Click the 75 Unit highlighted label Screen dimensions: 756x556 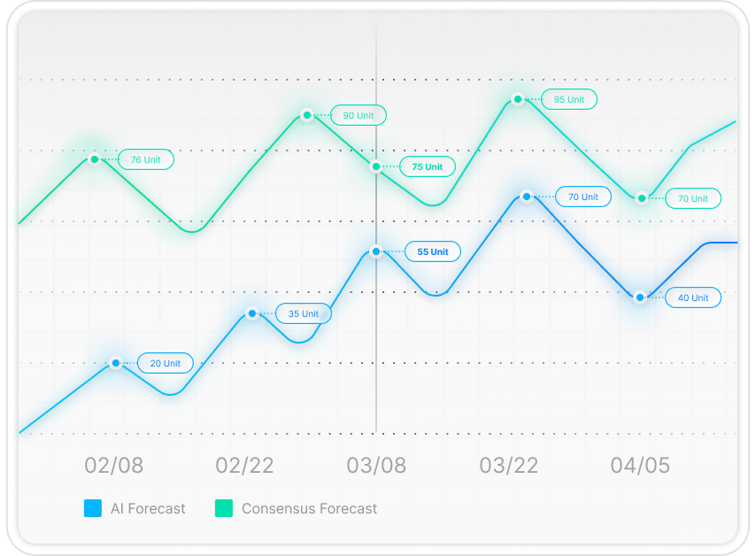point(428,166)
